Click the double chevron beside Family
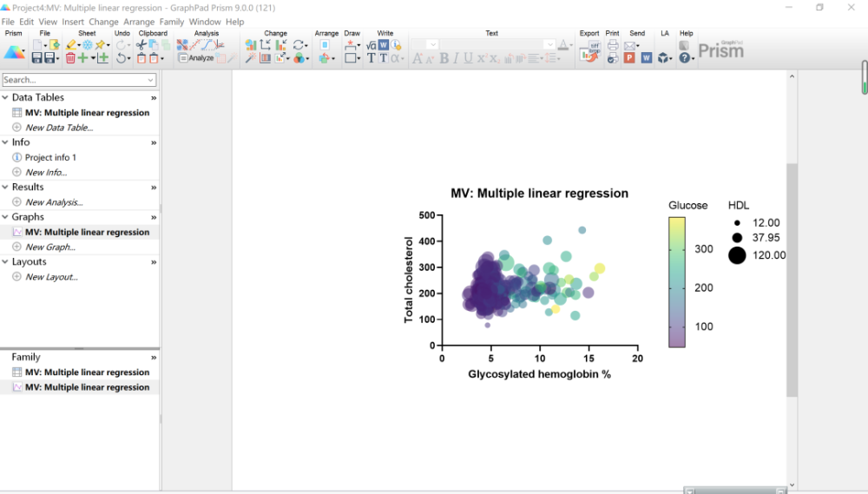This screenshot has width=868, height=494. click(x=154, y=358)
